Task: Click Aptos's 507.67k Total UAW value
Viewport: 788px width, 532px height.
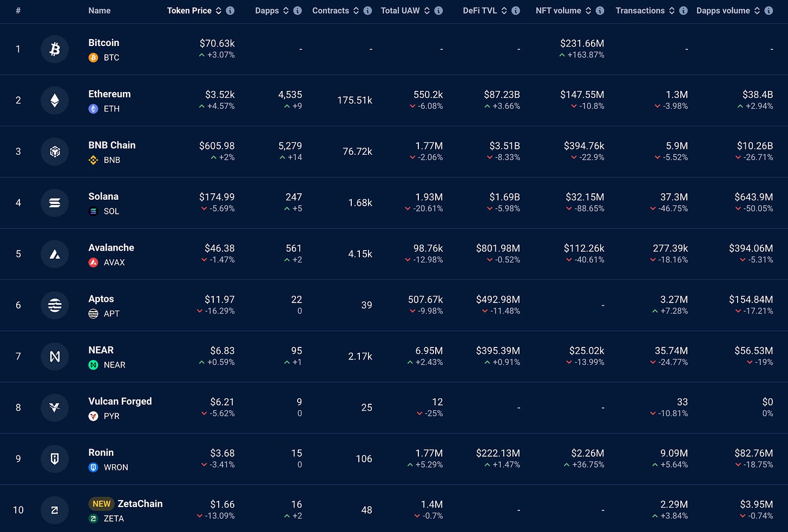Action: (425, 299)
